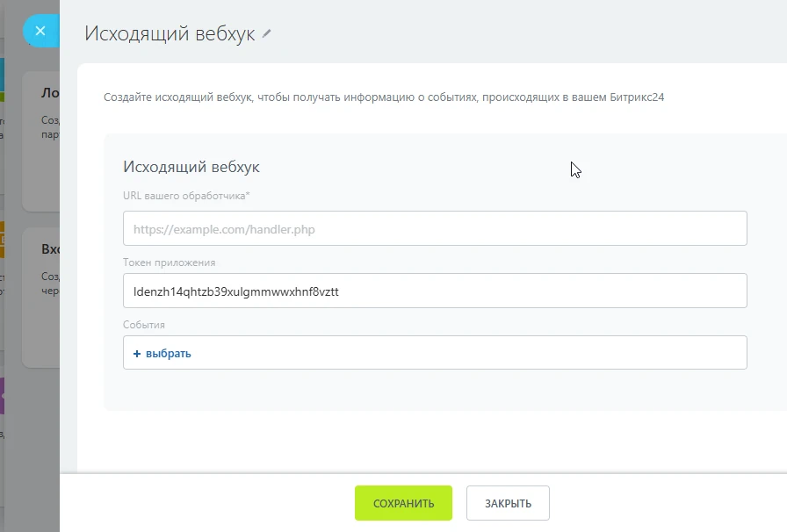Click the "Исходящий вебхук" section heading in the form

(x=191, y=167)
